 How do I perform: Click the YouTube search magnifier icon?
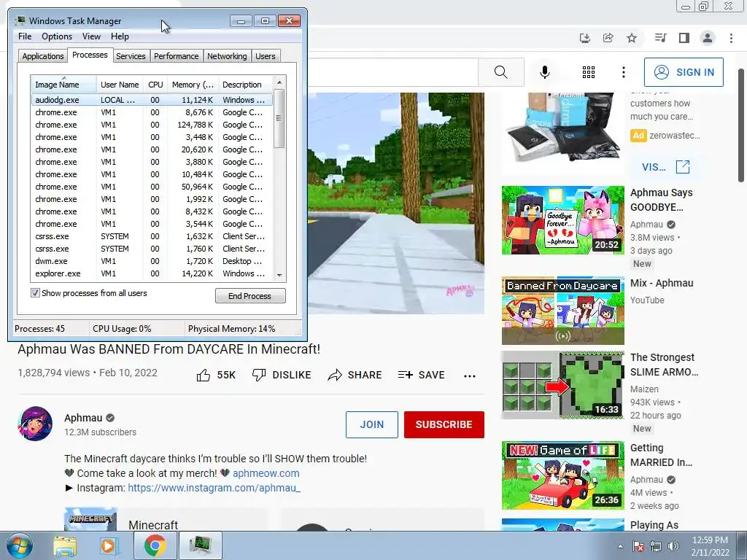pyautogui.click(x=500, y=72)
